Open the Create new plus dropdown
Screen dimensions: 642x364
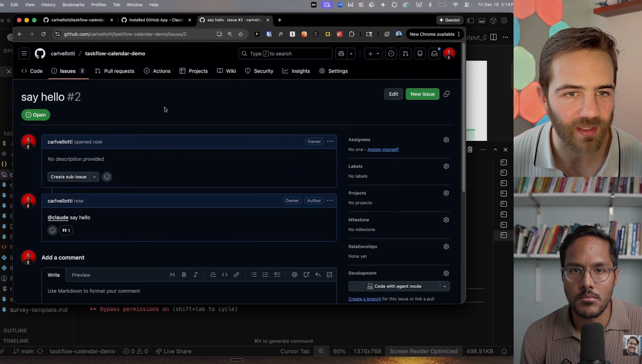pos(373,54)
